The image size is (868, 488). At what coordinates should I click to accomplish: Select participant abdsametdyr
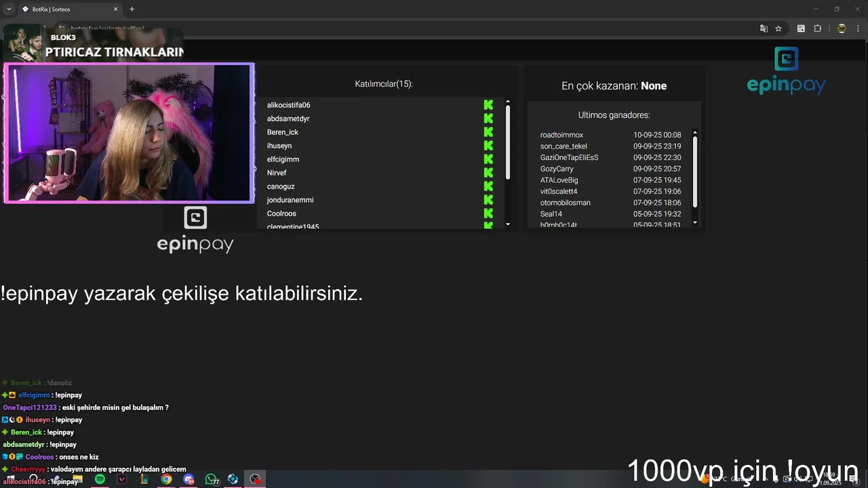(x=288, y=119)
